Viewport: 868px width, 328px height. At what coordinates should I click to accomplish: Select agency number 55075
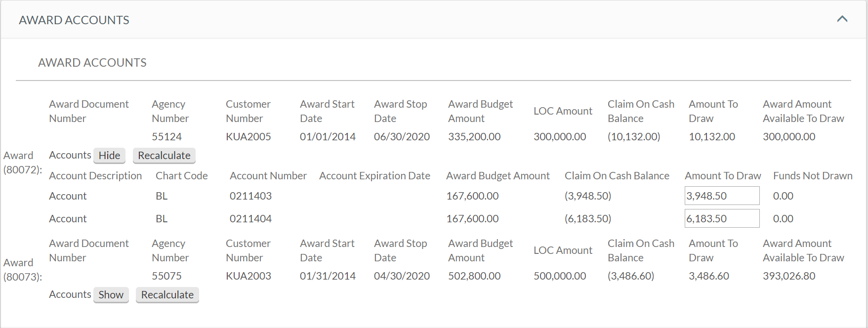[x=166, y=276]
